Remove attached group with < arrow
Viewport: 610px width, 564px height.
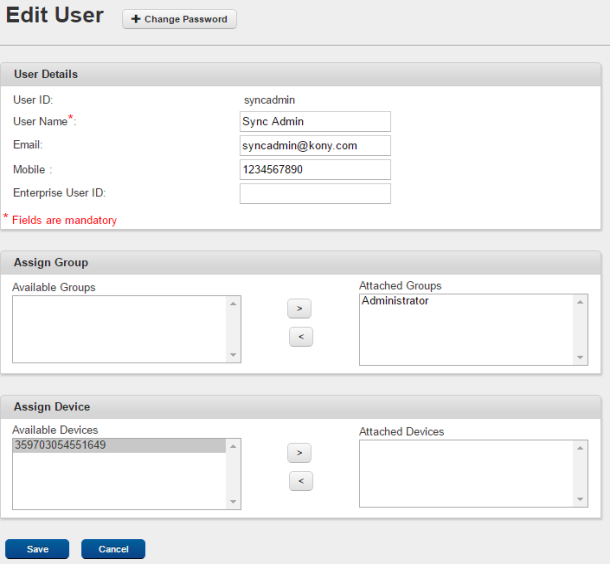pyautogui.click(x=301, y=337)
